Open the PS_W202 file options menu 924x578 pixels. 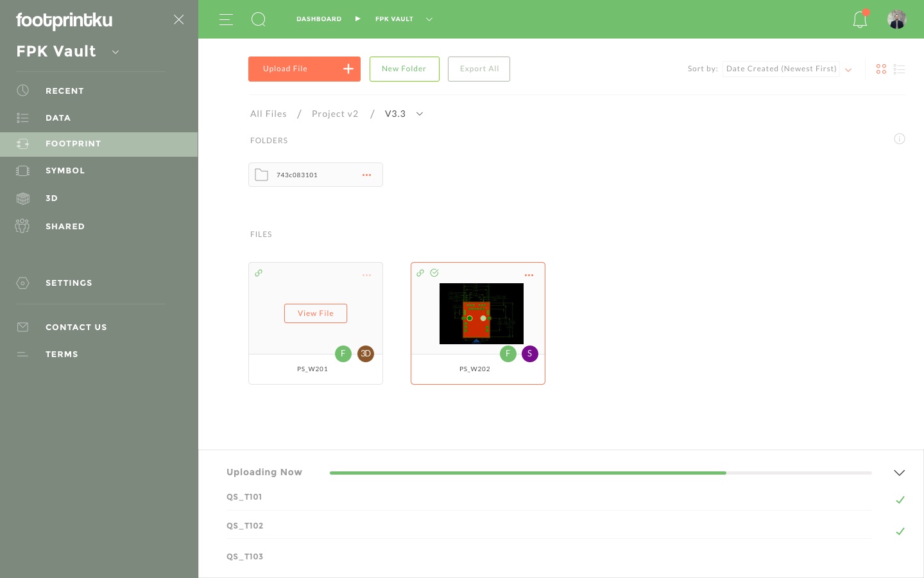coord(529,275)
